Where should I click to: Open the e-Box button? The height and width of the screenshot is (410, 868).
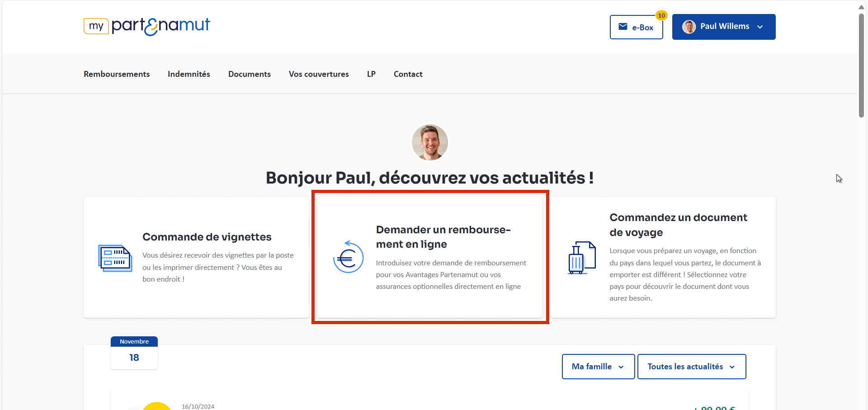(637, 27)
